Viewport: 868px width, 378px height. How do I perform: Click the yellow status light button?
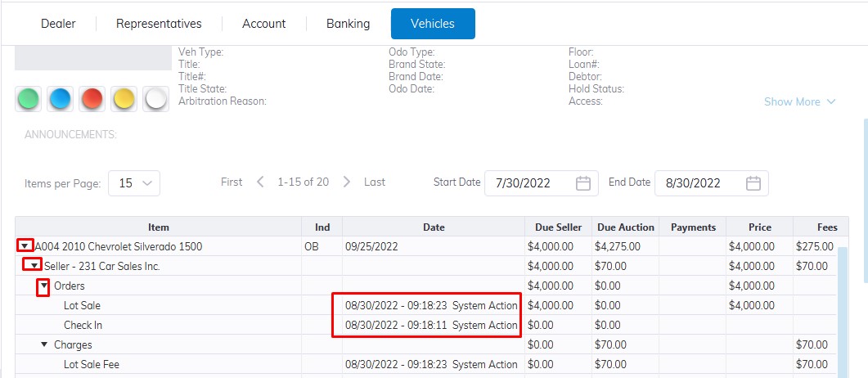(124, 99)
